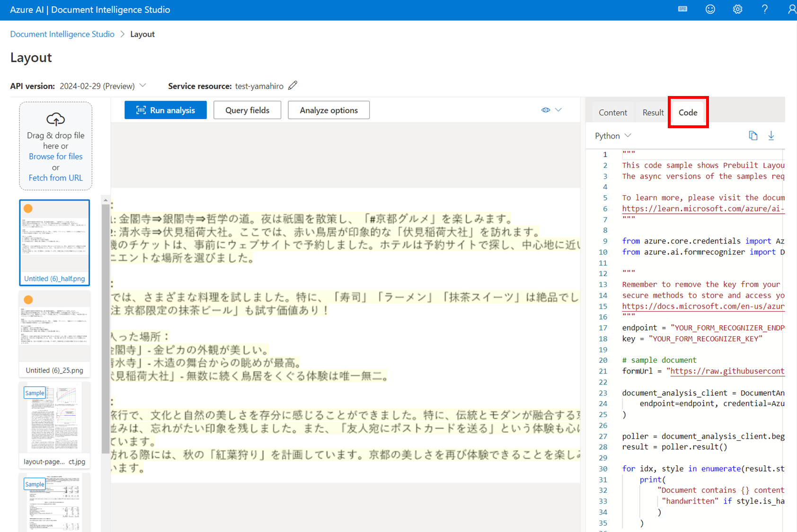Image resolution: width=797 pixels, height=532 pixels.
Task: Download the code sample via download icon
Action: pyautogui.click(x=771, y=135)
